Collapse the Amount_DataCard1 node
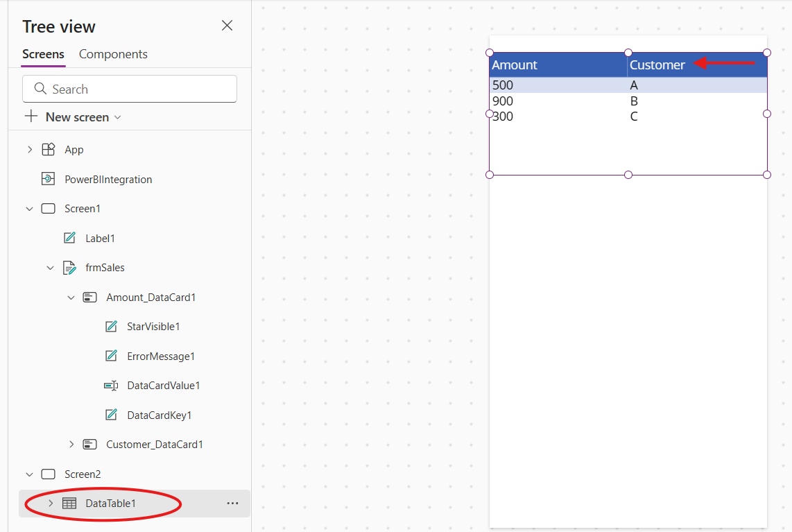This screenshot has height=532, width=792. [x=71, y=298]
